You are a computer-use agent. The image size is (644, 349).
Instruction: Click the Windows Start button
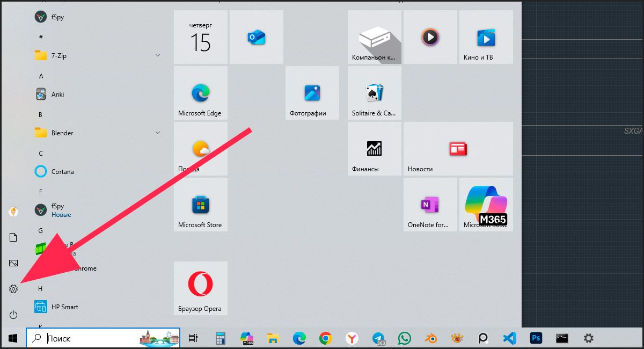[x=13, y=338]
